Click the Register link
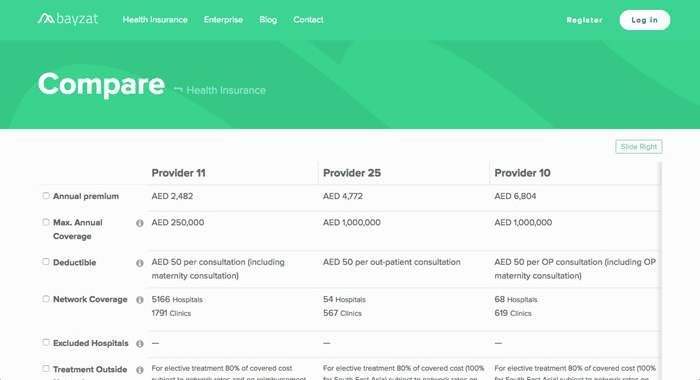 (x=584, y=20)
